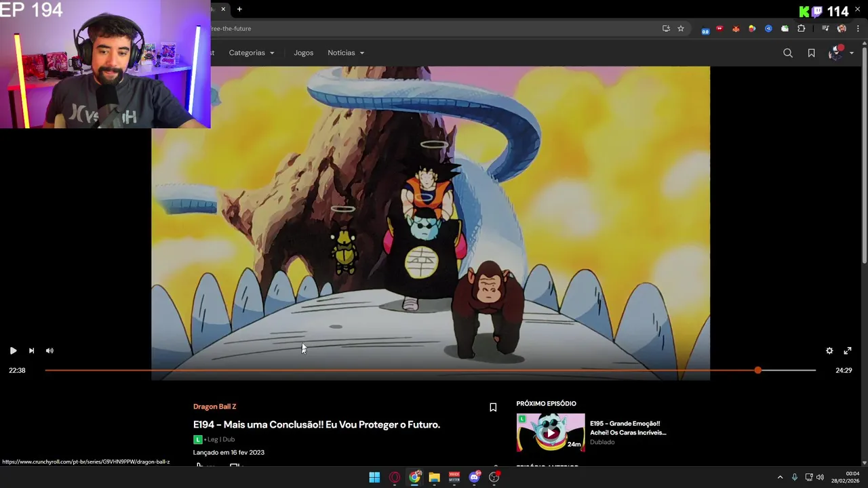The height and width of the screenshot is (488, 868).
Task: Open a new browser tab
Action: [x=239, y=9]
